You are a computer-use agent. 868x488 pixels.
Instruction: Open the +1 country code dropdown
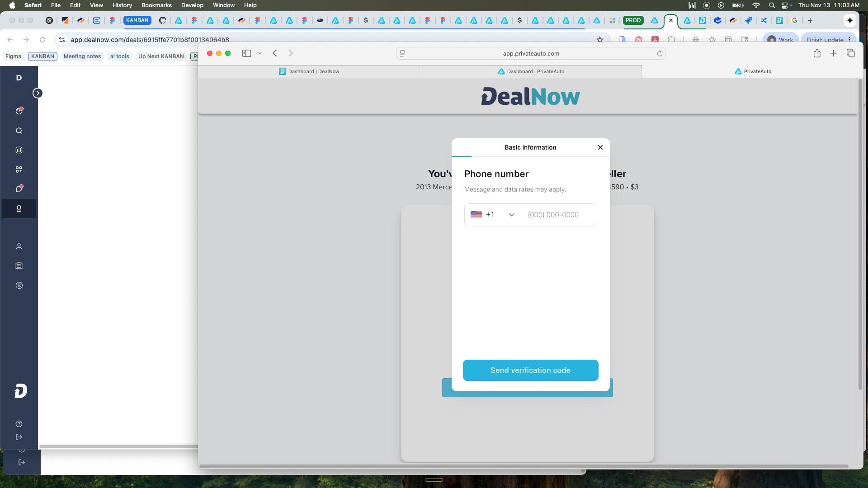493,215
